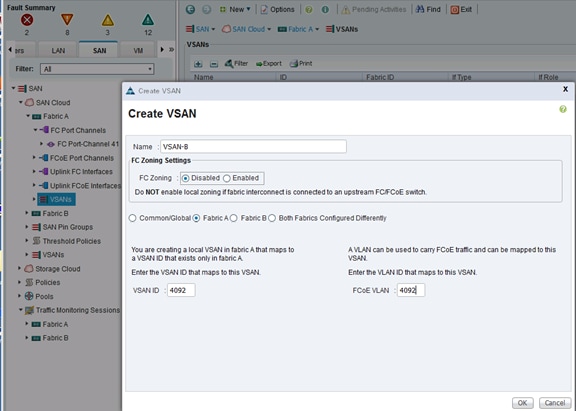The image size is (576, 411).
Task: Open the Options toolbar item
Action: [x=277, y=9]
